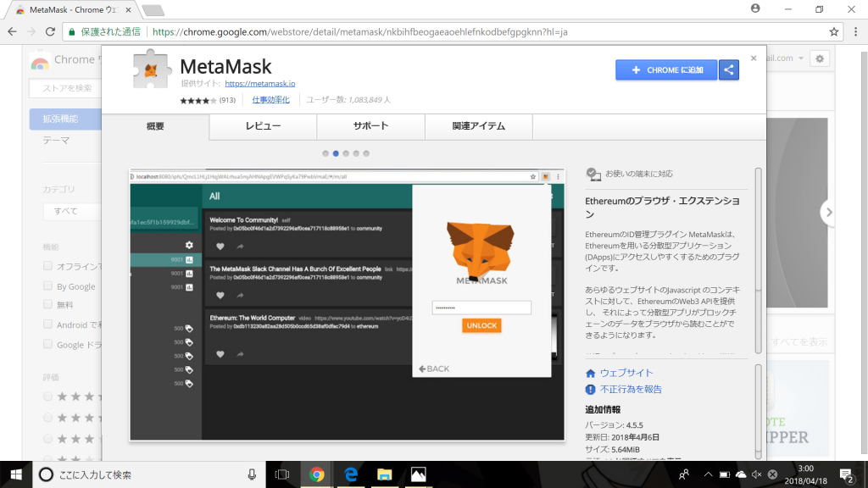Screen dimensions: 868x488
Task: Click the battery status tray icon
Action: pos(724,474)
